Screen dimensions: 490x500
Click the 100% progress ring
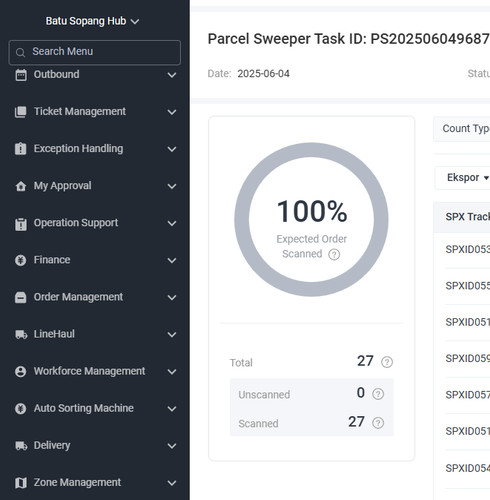311,220
